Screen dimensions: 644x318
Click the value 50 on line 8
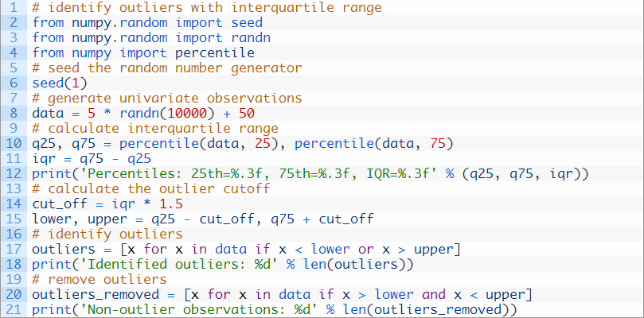247,113
